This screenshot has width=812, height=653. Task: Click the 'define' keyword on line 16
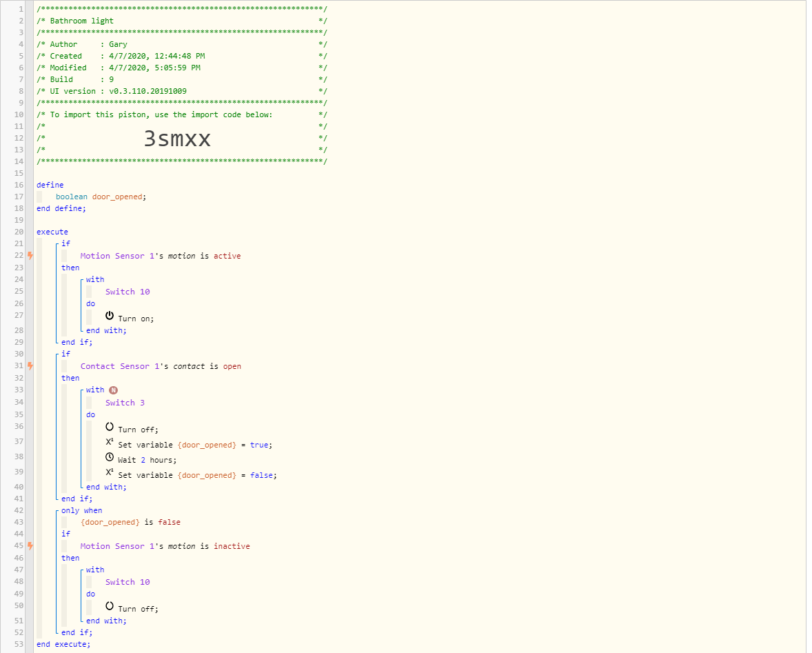click(x=50, y=184)
